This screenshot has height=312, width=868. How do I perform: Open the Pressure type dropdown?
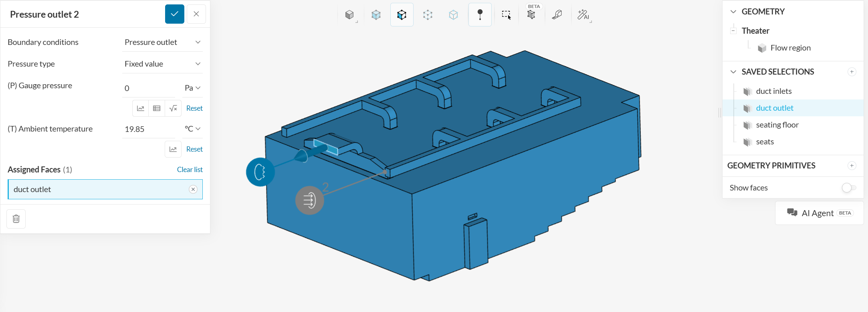(x=162, y=64)
